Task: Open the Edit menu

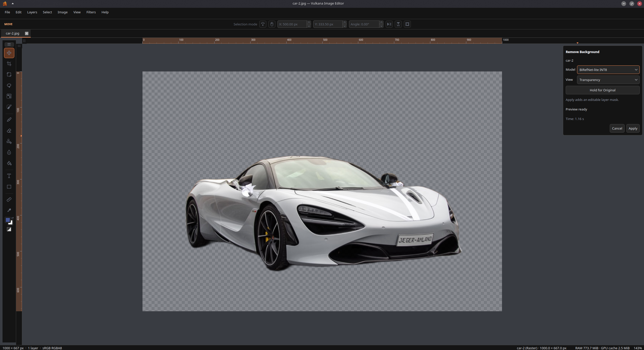Action: 19,12
